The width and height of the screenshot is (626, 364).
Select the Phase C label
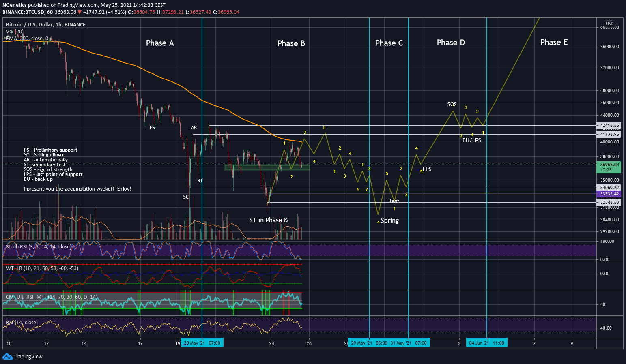point(389,43)
